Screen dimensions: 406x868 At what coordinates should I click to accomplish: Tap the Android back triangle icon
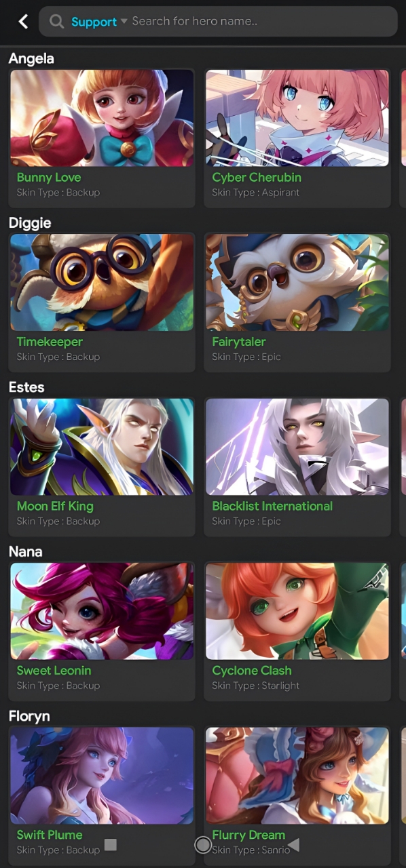[293, 844]
